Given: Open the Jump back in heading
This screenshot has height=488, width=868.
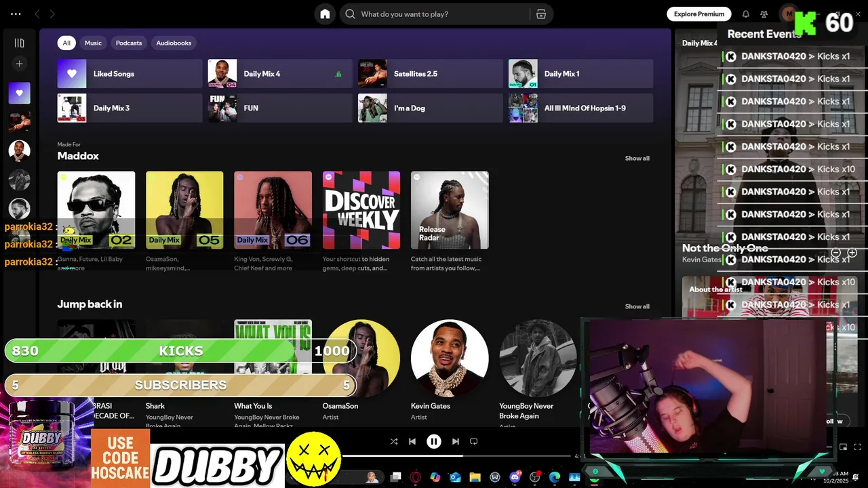Looking at the screenshot, I should point(90,304).
